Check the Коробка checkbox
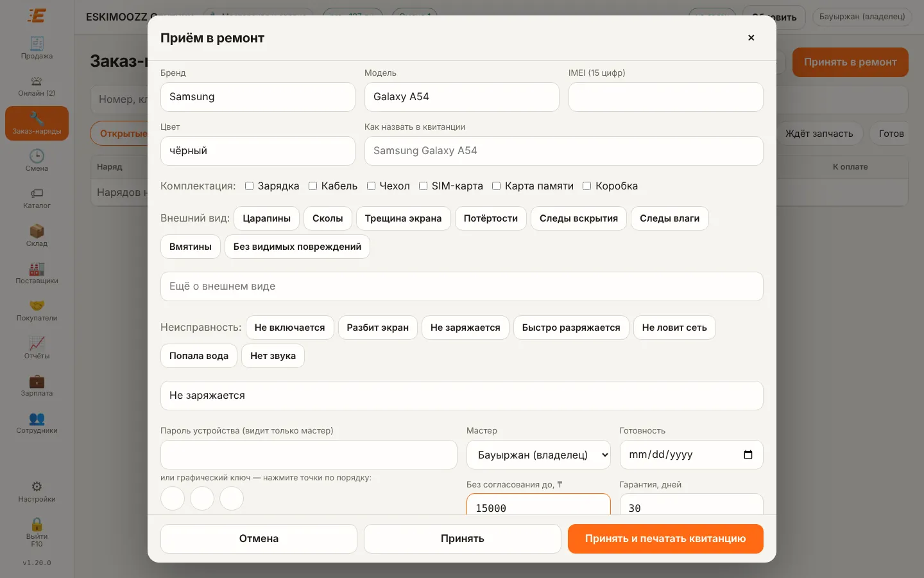 (x=586, y=186)
